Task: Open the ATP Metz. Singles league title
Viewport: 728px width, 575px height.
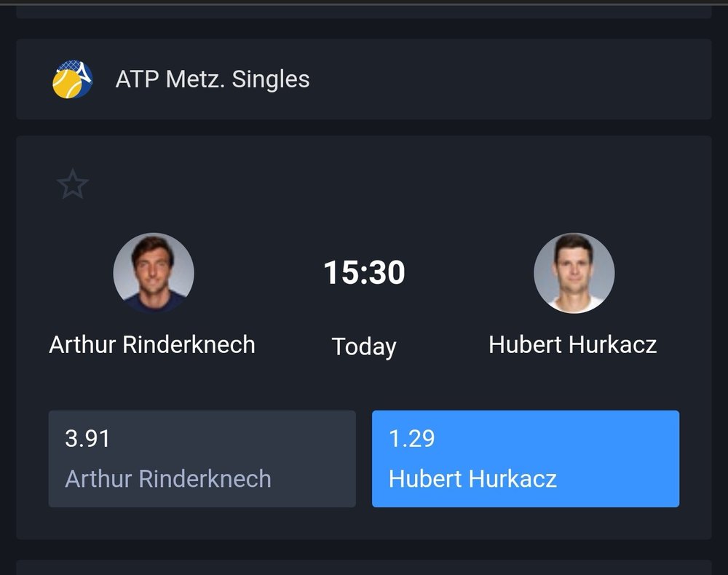Action: (x=213, y=79)
